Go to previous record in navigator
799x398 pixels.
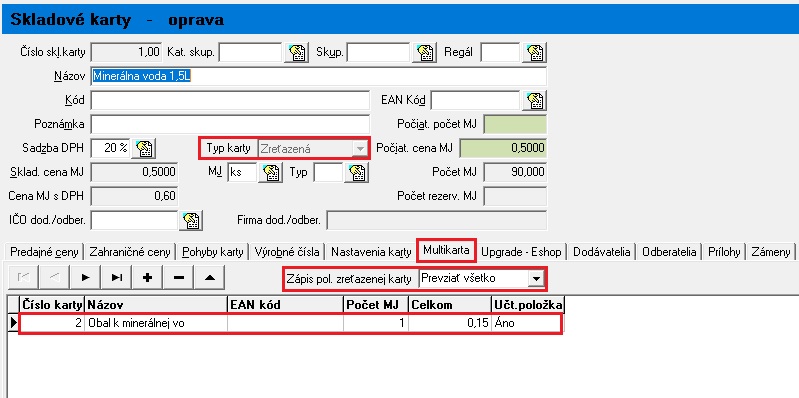55,277
